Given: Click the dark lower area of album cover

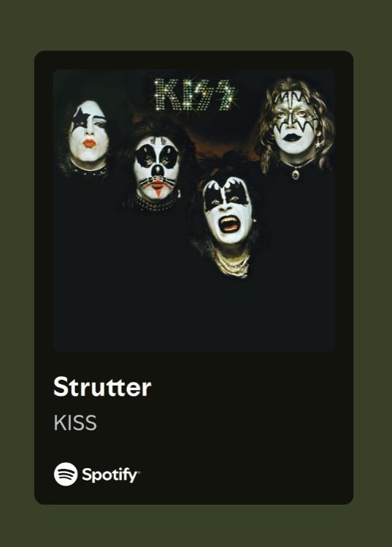Looking at the screenshot, I should 194,314.
